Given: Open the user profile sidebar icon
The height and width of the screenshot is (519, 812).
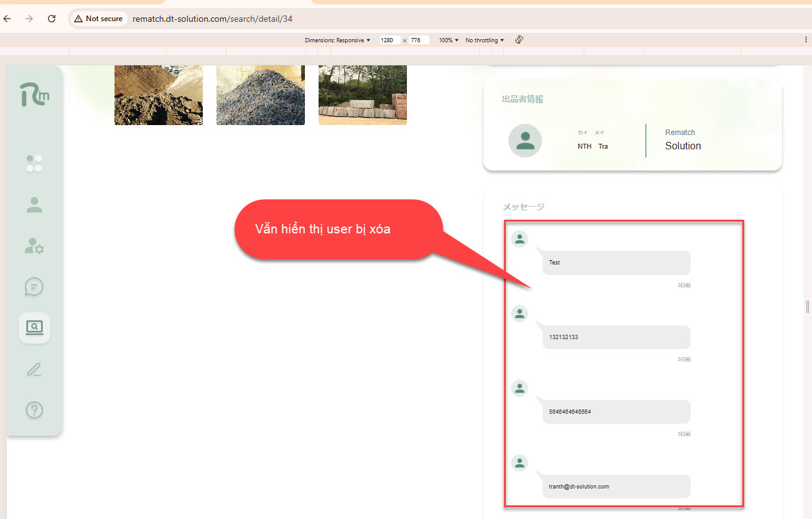Looking at the screenshot, I should click(x=34, y=205).
